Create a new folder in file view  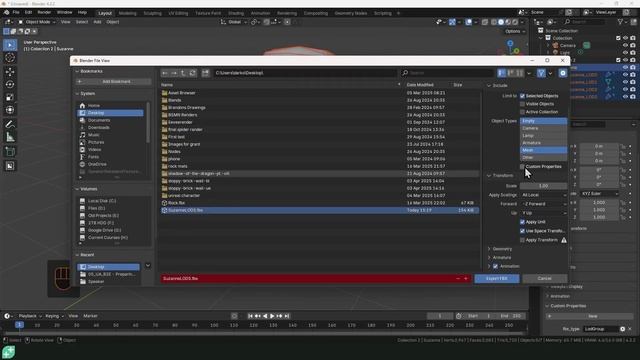tap(205, 73)
